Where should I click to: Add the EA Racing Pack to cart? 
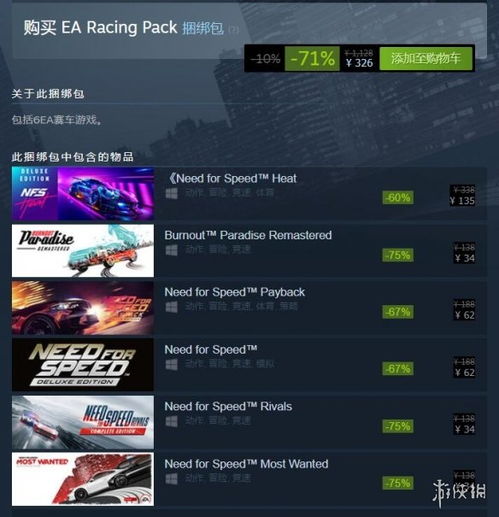tap(426, 58)
